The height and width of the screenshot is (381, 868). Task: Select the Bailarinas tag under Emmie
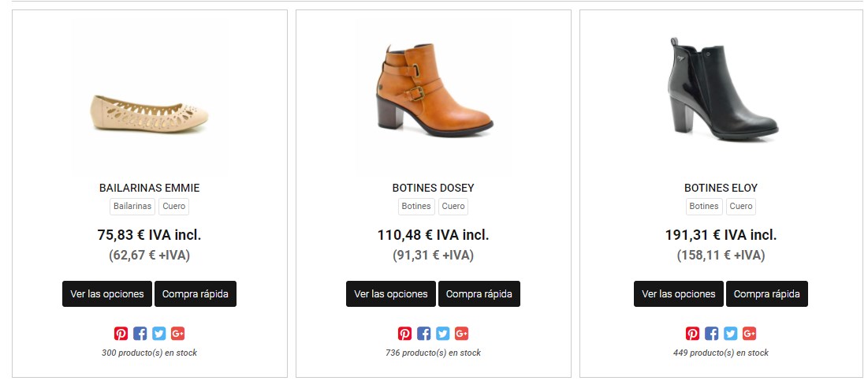click(x=132, y=207)
